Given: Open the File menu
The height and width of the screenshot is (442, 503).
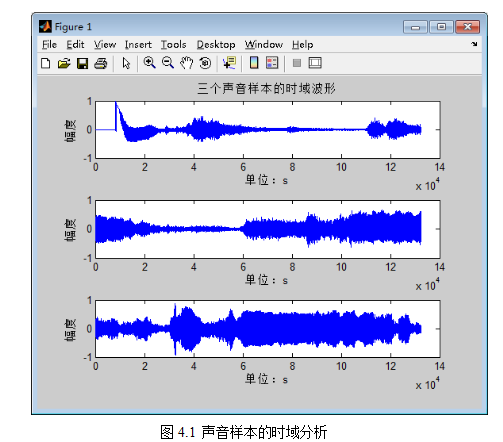Looking at the screenshot, I should pos(49,44).
